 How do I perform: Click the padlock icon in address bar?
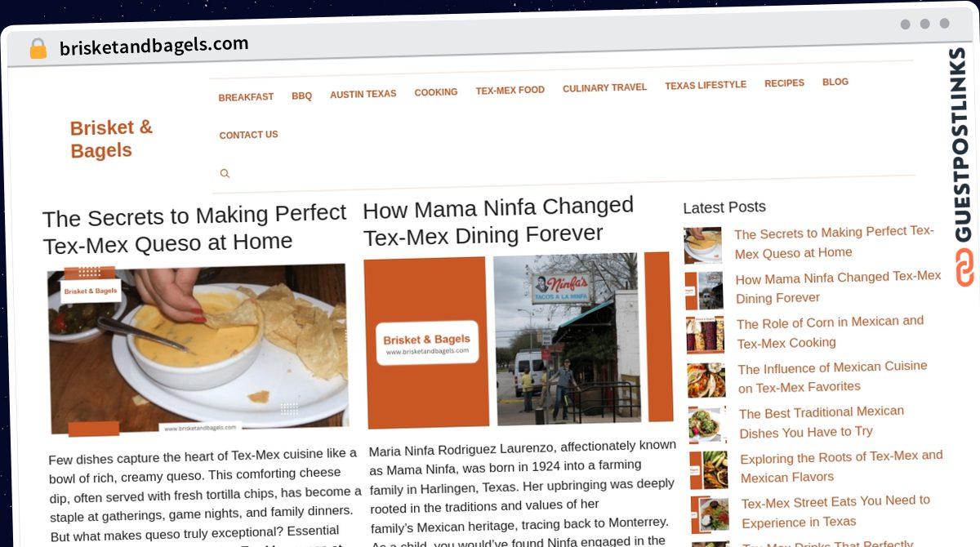[38, 49]
